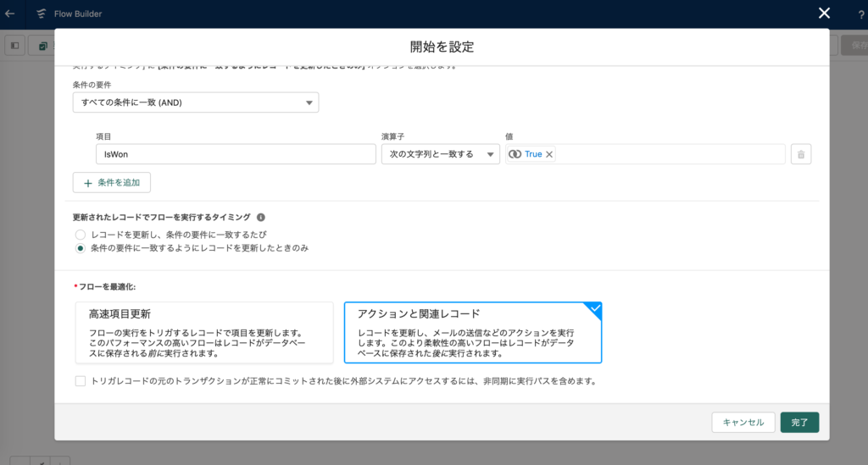Click the キャンセル button
Screen dimensions: 868x465
(x=743, y=422)
